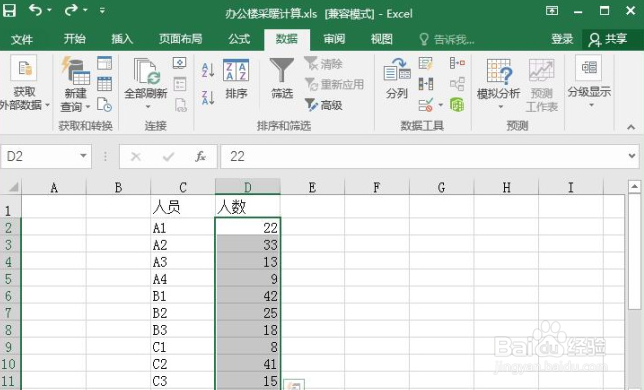Click the Insert Function fx icon
Viewport: 644px width, 390px height.
[200, 156]
